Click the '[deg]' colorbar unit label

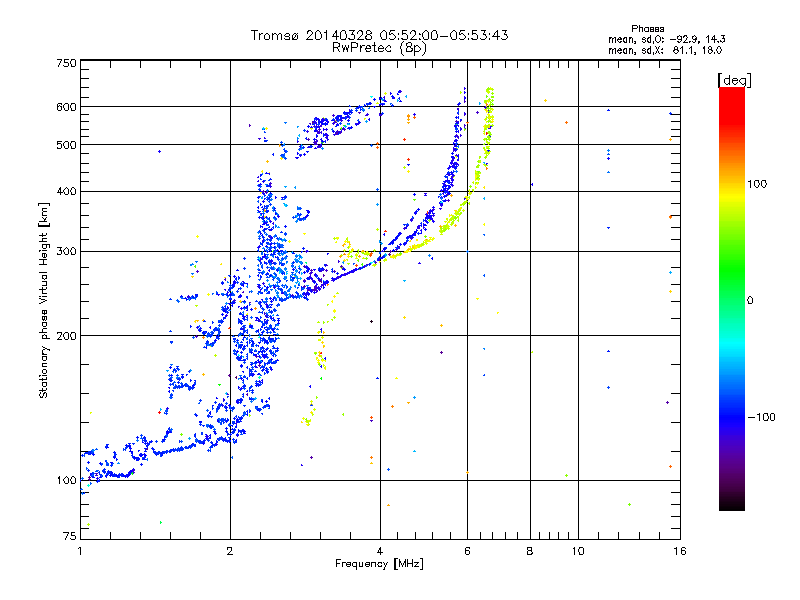click(734, 80)
